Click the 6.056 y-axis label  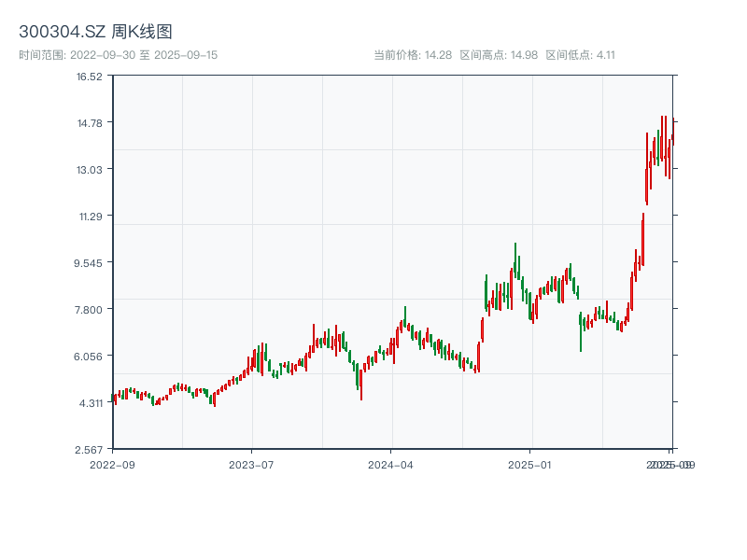pyautogui.click(x=90, y=357)
